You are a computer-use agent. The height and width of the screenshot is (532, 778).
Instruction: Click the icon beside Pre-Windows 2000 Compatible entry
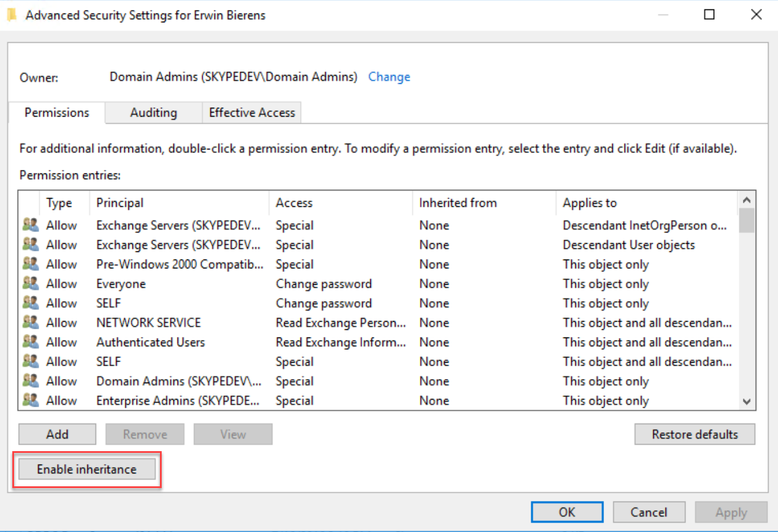(x=30, y=264)
